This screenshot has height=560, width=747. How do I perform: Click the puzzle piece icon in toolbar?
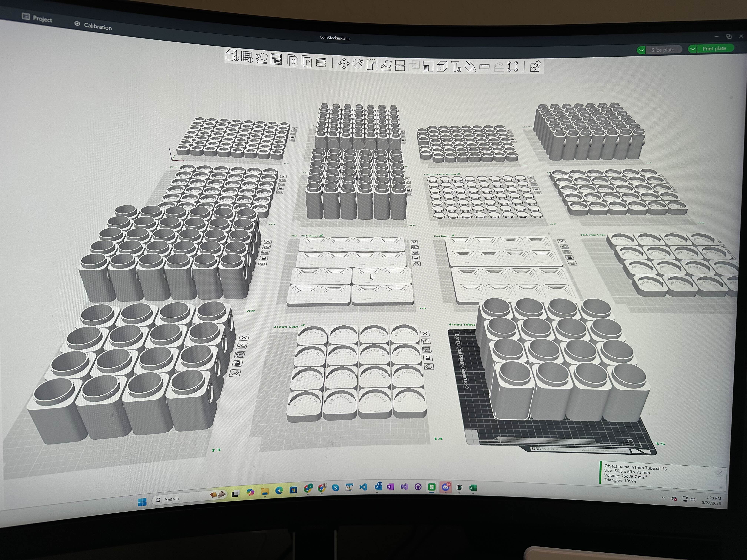click(x=536, y=66)
